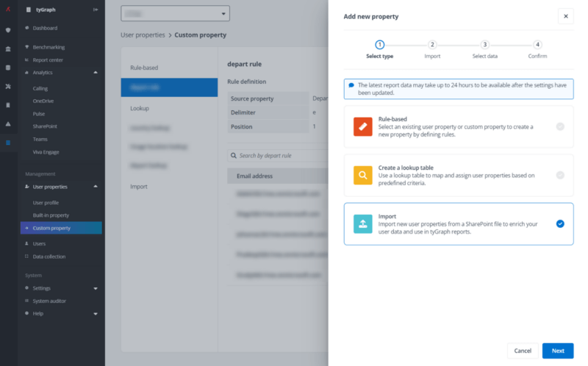Click the Search by depart rule field
588x366 pixels.
tap(276, 156)
